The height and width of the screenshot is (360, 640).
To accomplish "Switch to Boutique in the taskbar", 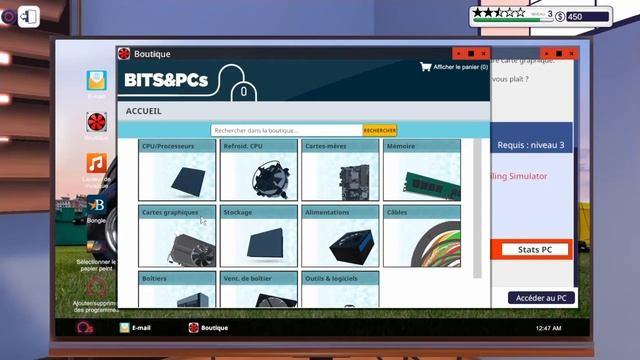I will click(208, 328).
